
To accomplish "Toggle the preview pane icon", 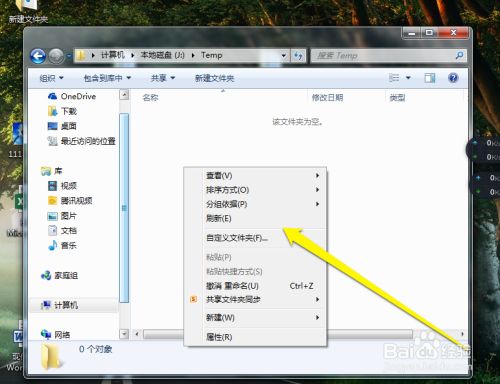I will coord(430,78).
